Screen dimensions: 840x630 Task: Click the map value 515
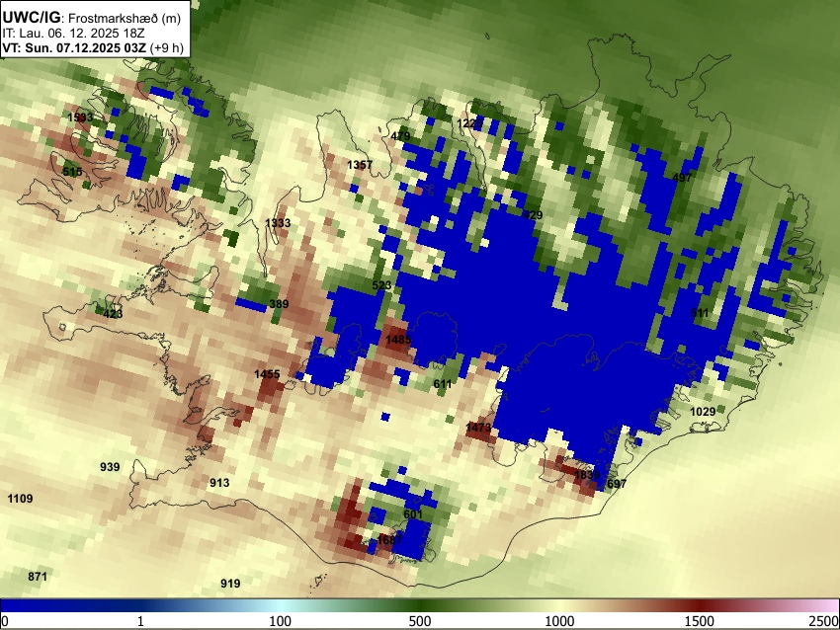72,172
